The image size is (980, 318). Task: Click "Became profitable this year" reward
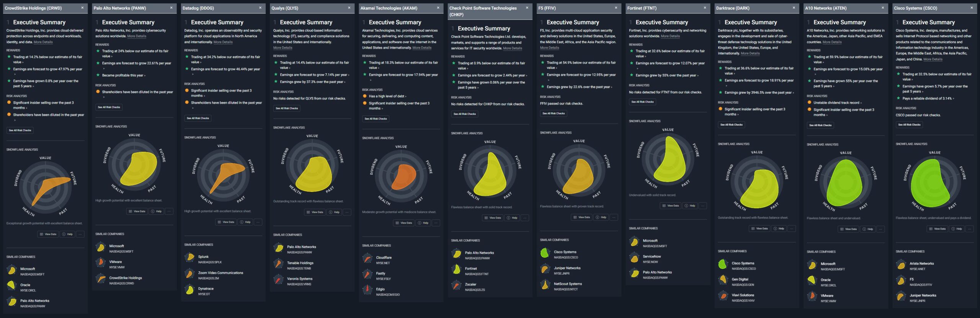[x=123, y=75]
